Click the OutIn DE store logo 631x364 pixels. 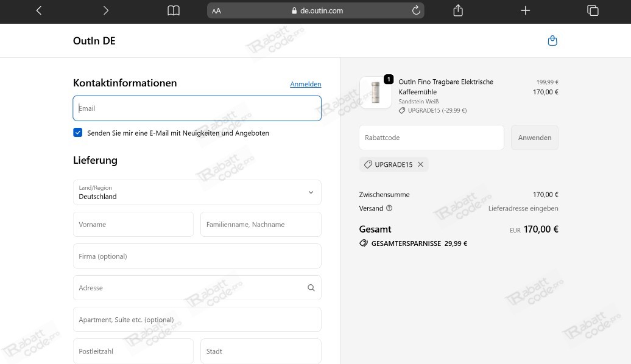click(94, 41)
